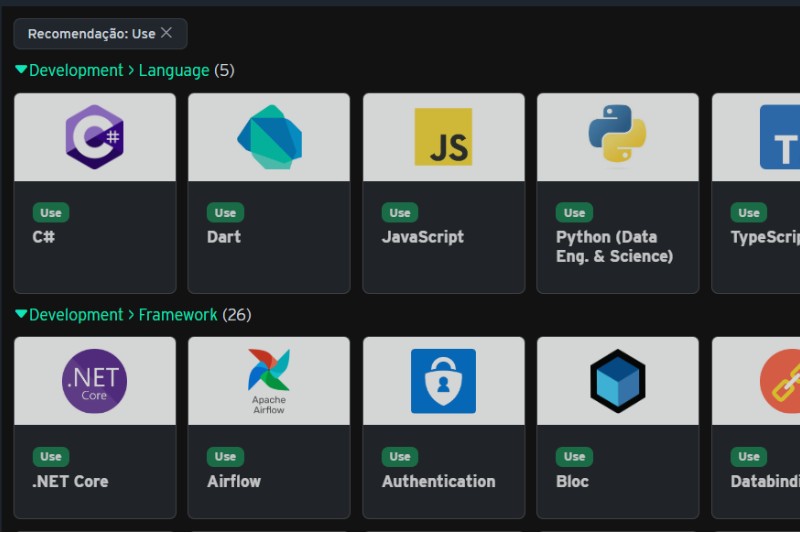Select the C# card title
Viewport: 800px width, 533px height.
43,237
